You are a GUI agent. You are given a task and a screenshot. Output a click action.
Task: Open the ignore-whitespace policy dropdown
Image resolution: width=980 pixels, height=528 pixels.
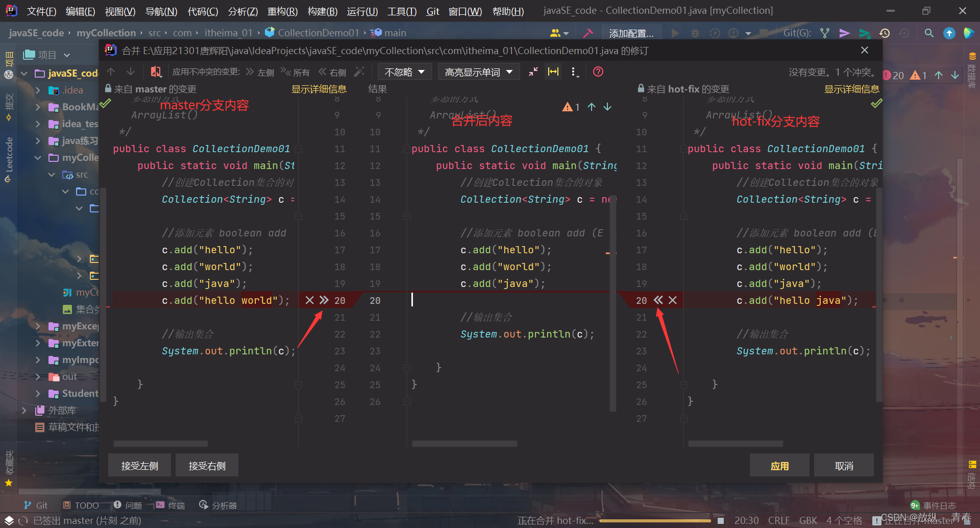pyautogui.click(x=405, y=72)
